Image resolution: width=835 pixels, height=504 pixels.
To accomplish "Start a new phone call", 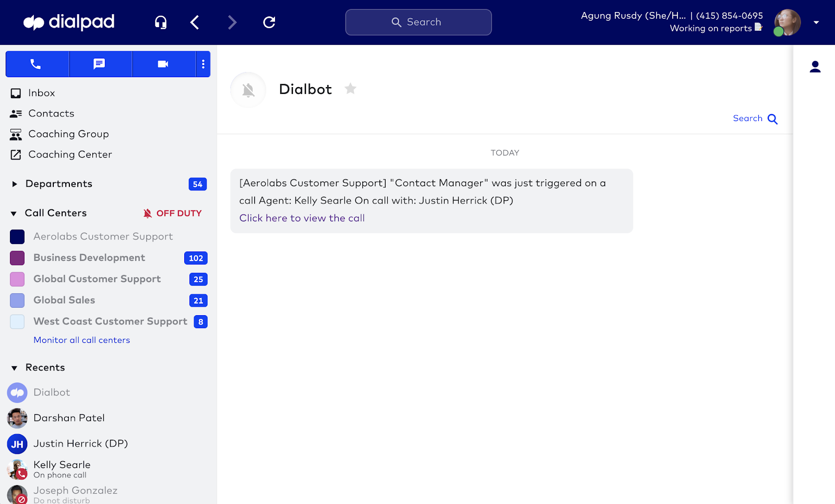I will coord(37,64).
